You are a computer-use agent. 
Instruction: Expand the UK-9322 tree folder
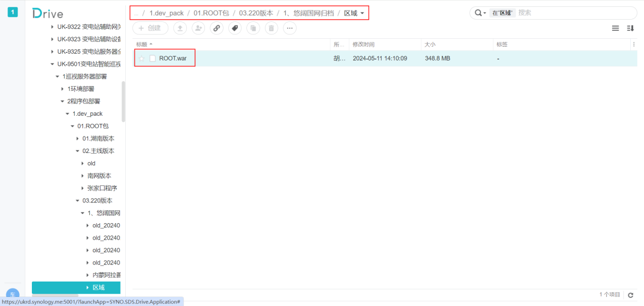52,27
